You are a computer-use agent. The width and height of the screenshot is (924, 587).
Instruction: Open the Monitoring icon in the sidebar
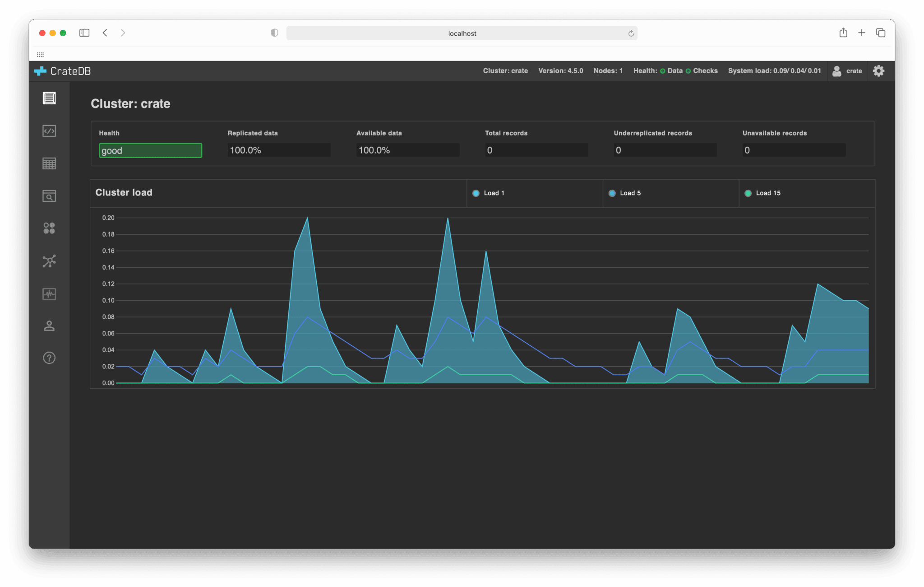49,294
